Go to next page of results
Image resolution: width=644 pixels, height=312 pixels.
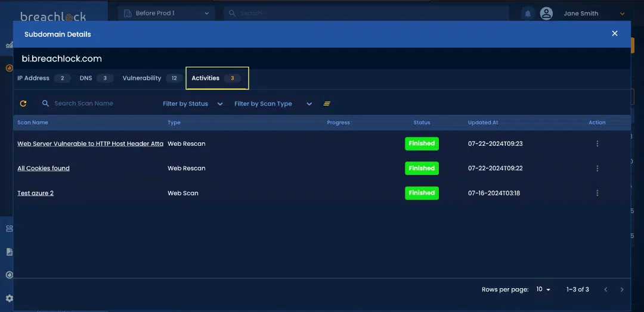[622, 289]
